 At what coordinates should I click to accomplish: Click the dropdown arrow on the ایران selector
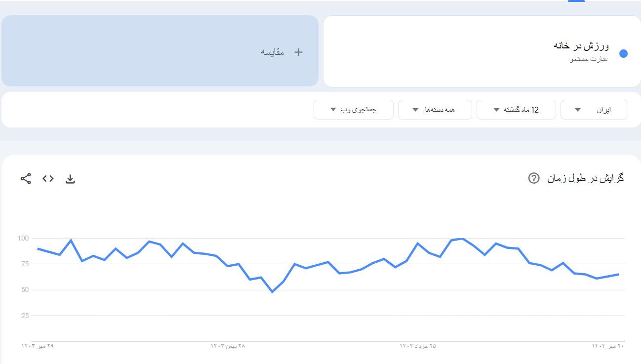pyautogui.click(x=577, y=110)
